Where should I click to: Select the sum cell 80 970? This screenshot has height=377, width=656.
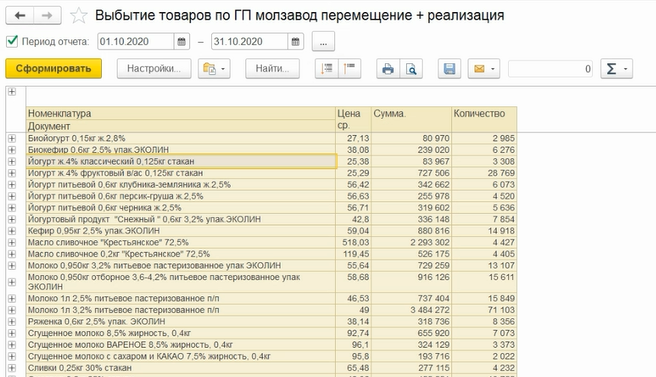[411, 138]
